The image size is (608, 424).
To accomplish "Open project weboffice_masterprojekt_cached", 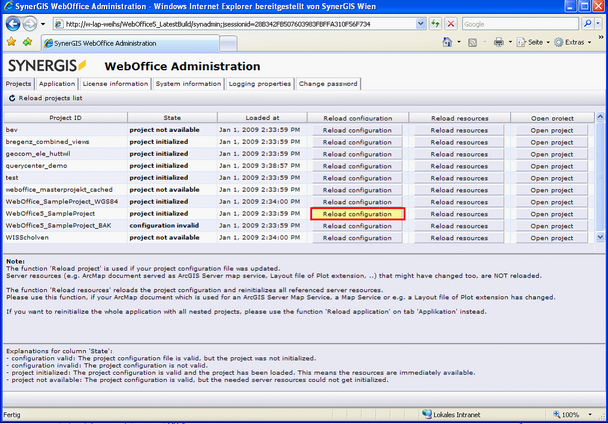I will 552,190.
